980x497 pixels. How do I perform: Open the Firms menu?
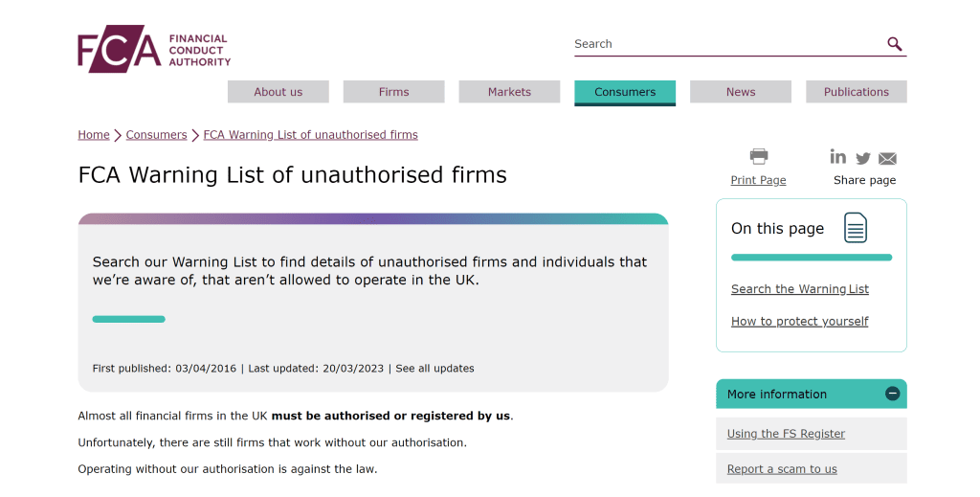tap(393, 92)
